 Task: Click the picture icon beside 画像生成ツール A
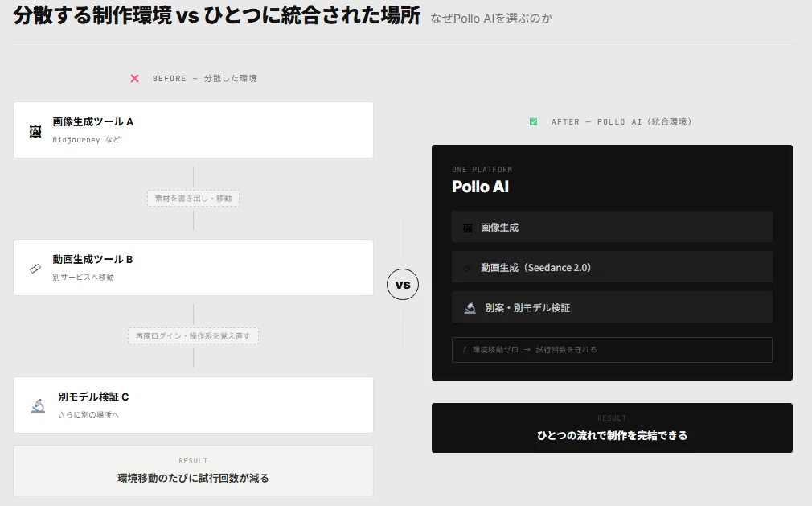pos(35,132)
